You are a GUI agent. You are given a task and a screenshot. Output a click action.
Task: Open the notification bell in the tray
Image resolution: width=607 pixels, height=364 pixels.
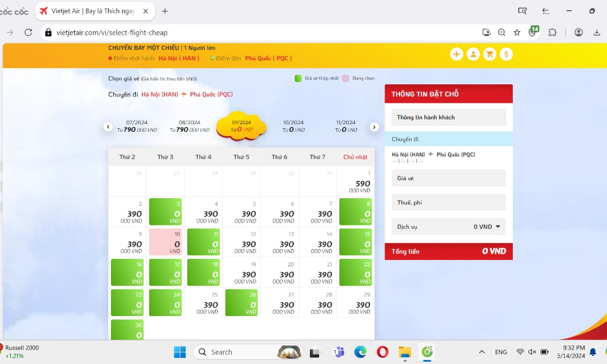click(x=593, y=352)
